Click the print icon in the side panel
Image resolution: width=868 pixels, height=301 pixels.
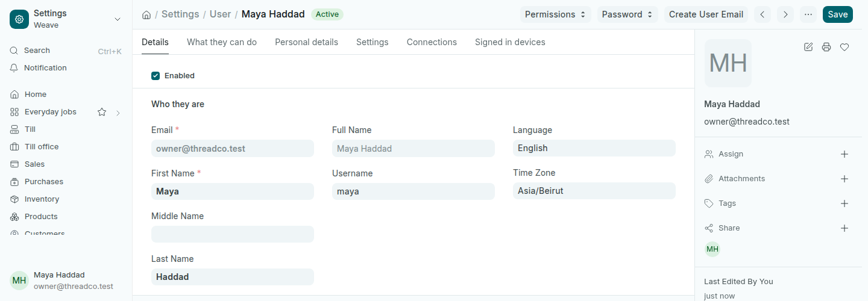coord(826,47)
